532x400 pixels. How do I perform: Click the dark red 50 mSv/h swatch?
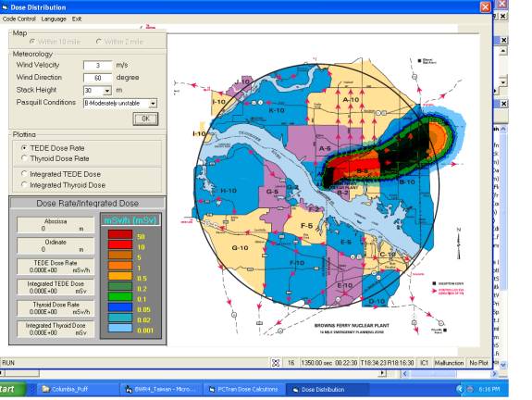120,234
